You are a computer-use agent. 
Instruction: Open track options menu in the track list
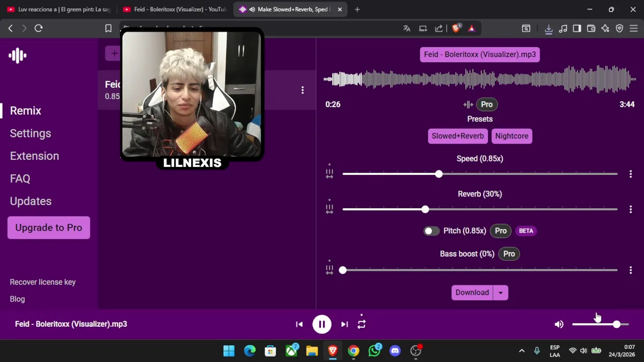302,90
